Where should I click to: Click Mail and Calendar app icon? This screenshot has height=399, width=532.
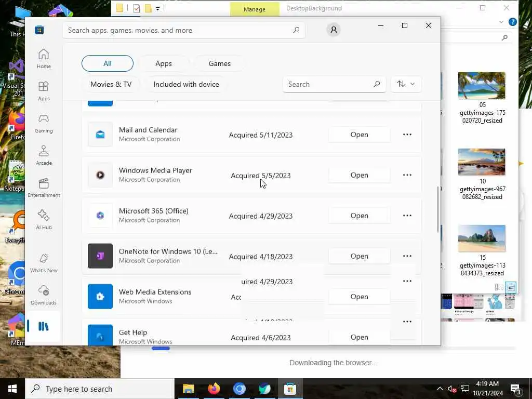coord(100,135)
